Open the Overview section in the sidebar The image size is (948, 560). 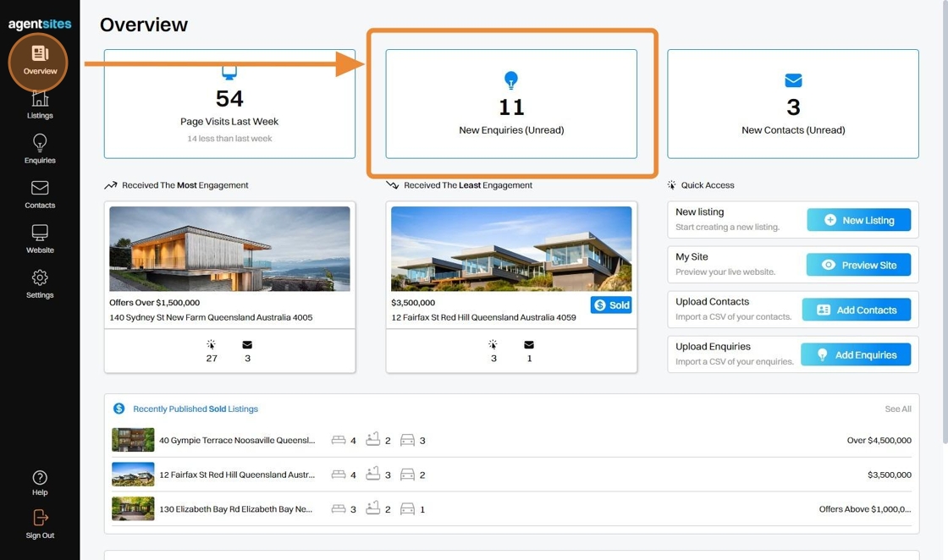point(40,61)
